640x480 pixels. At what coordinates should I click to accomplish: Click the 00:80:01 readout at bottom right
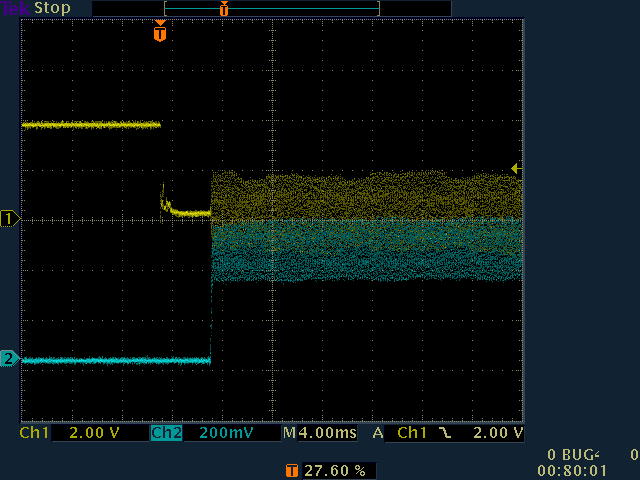point(572,469)
